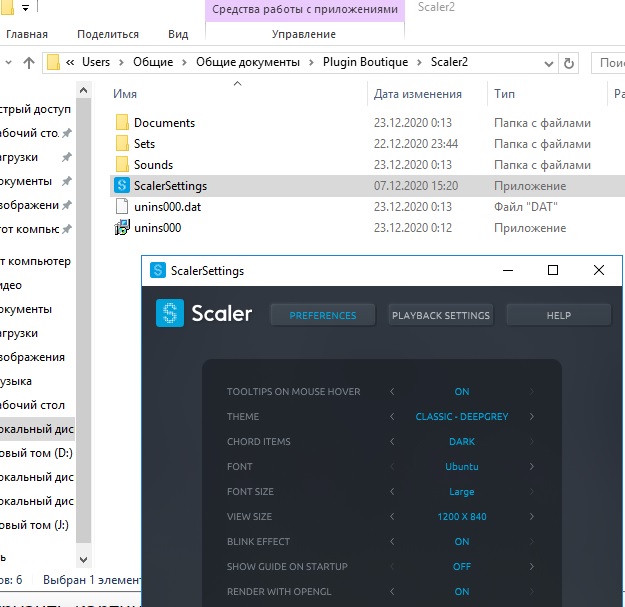Decrease VIEW SIZE with left arrow
This screenshot has height=607, width=625.
pyautogui.click(x=392, y=517)
